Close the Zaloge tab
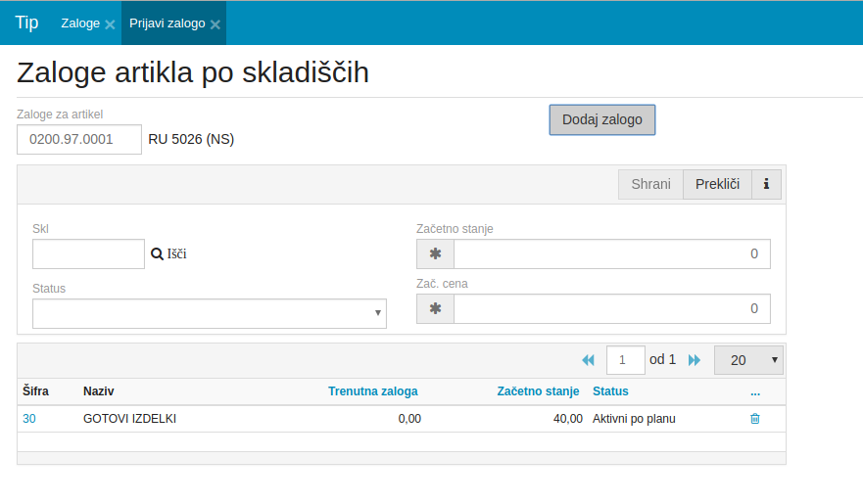 pos(110,24)
